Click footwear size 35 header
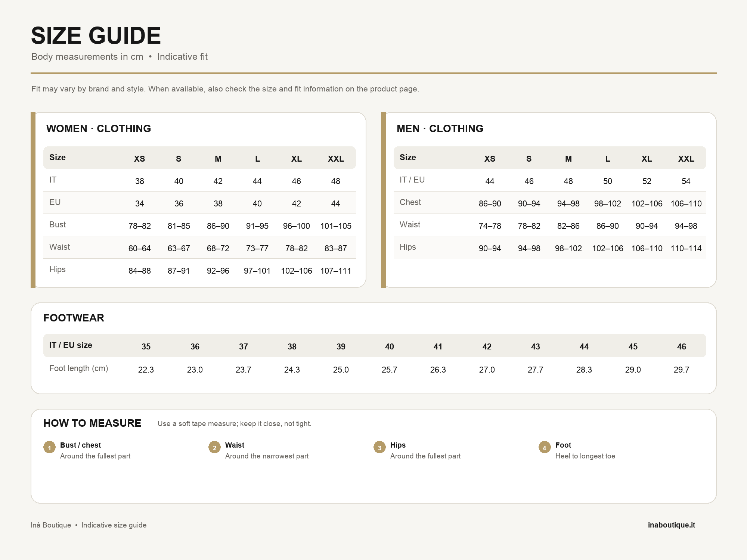 146,346
